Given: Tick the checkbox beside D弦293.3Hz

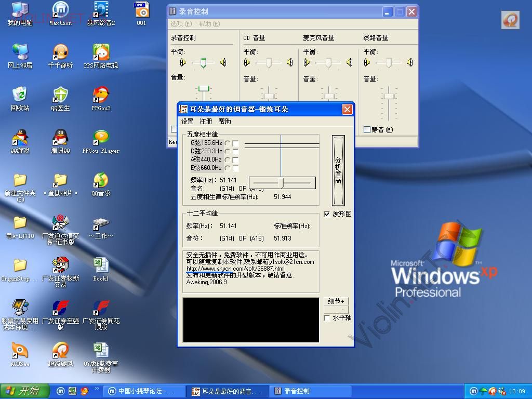Looking at the screenshot, I should [235, 151].
